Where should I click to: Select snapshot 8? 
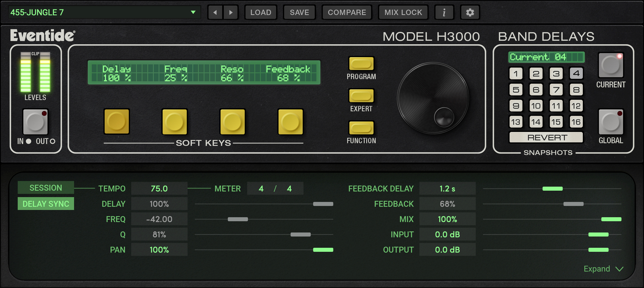576,90
